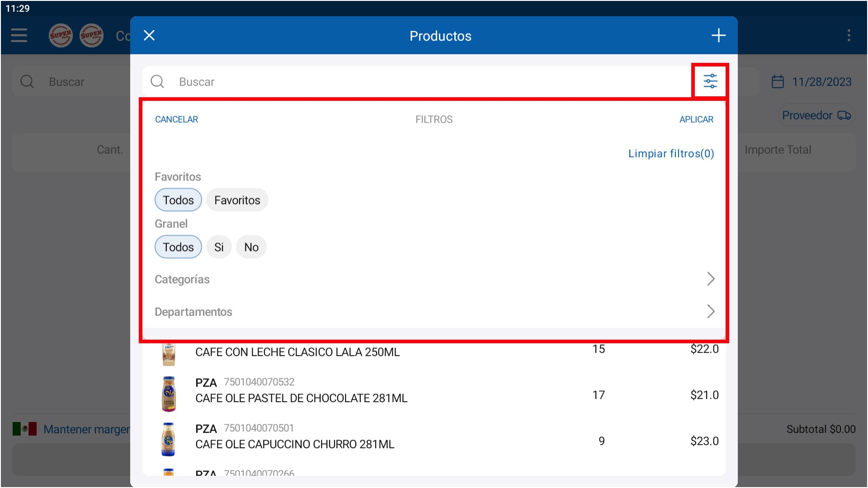Click the calendar icon beside date
The height and width of the screenshot is (488, 868).
778,82
